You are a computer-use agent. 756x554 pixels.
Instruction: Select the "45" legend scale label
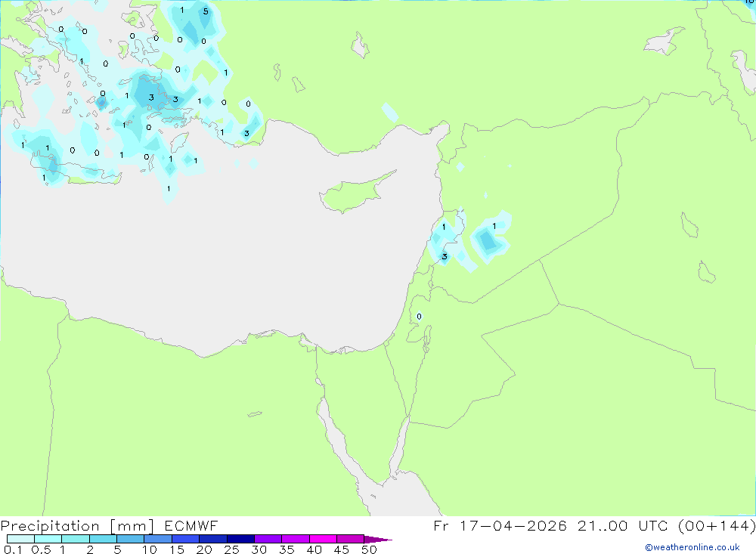(x=342, y=549)
